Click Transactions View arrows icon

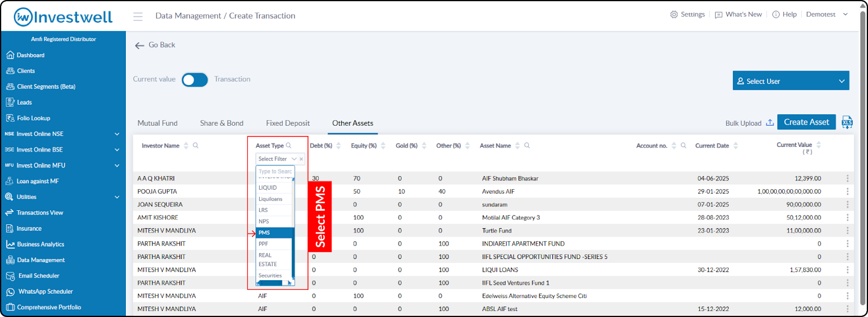tap(10, 213)
